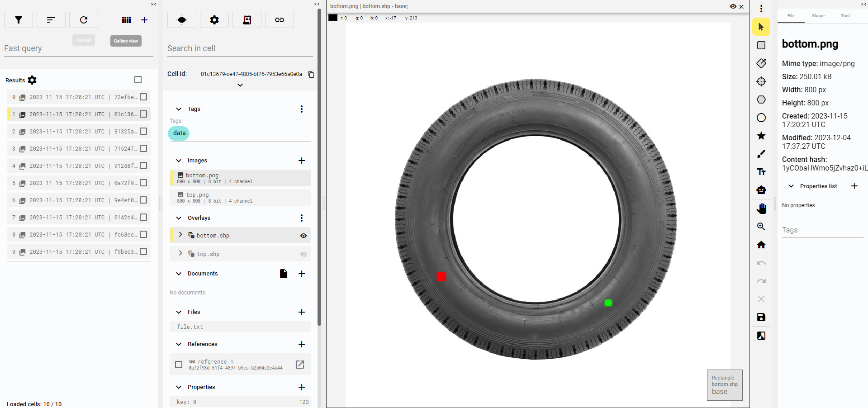This screenshot has width=868, height=408.
Task: Switch to the Shape tab
Action: 818,16
